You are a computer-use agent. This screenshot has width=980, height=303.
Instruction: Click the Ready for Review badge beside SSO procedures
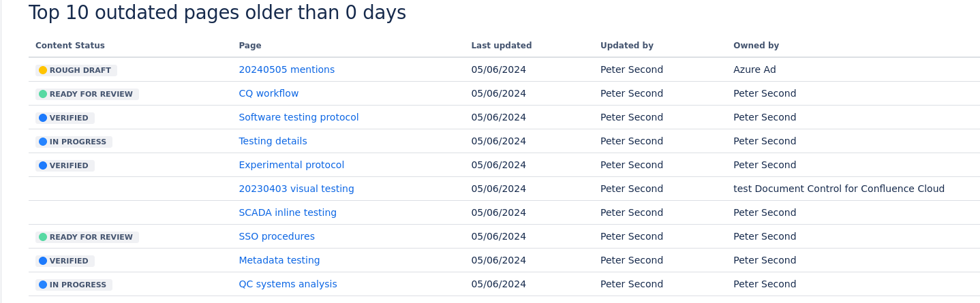click(87, 237)
